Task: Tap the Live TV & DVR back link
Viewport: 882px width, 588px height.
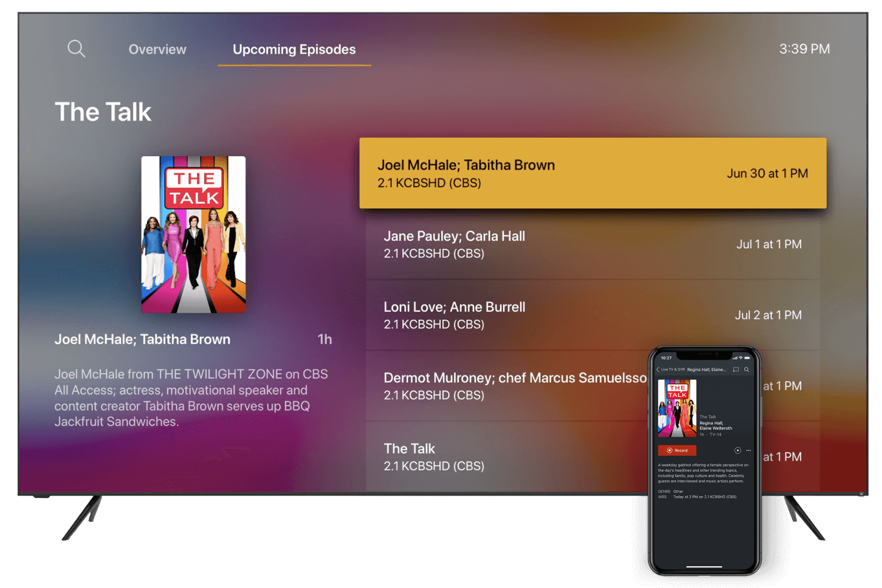Action: [673, 370]
